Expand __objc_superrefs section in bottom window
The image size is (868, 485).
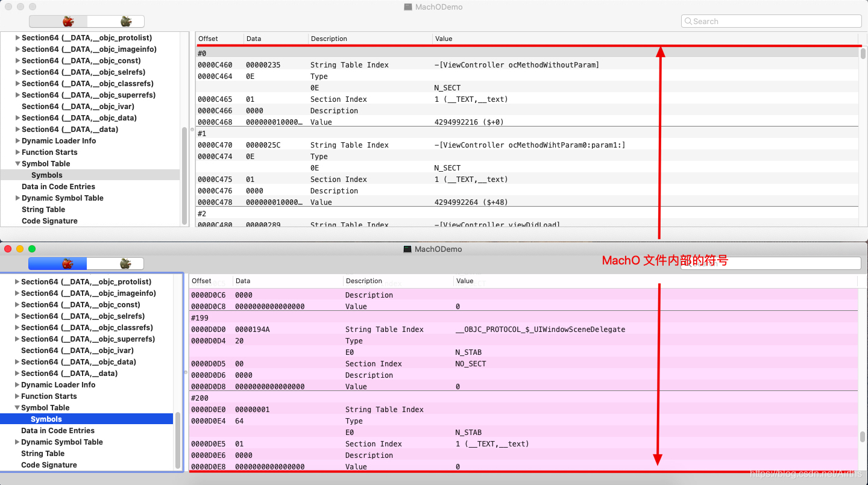tap(17, 339)
